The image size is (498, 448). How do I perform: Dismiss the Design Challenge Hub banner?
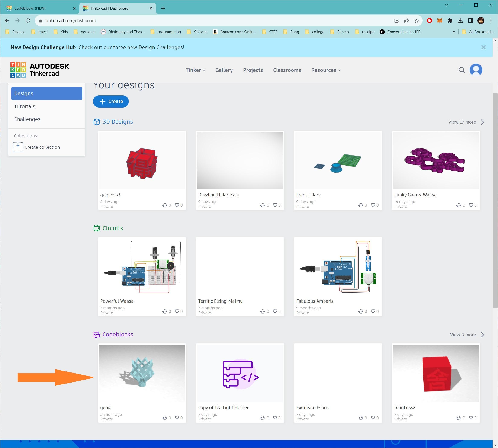tap(483, 47)
